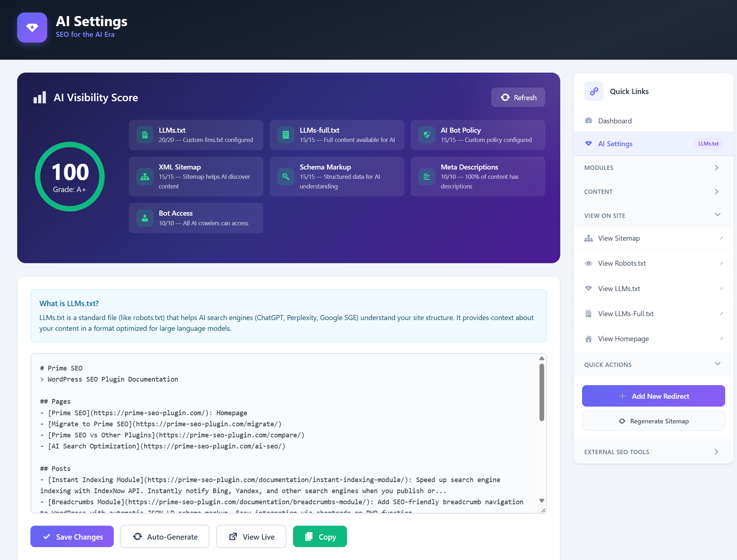Collapse the Quick Actions section

[x=717, y=364]
